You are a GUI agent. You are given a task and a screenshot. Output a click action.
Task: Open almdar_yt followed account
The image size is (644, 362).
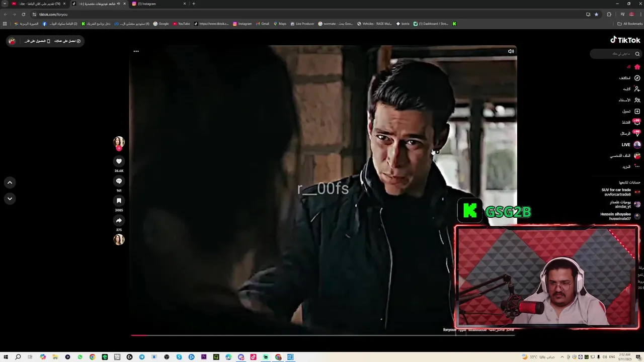[x=624, y=204]
